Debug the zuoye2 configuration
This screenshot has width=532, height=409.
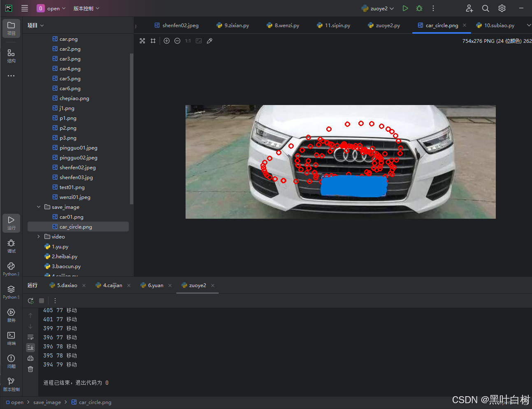tap(419, 8)
